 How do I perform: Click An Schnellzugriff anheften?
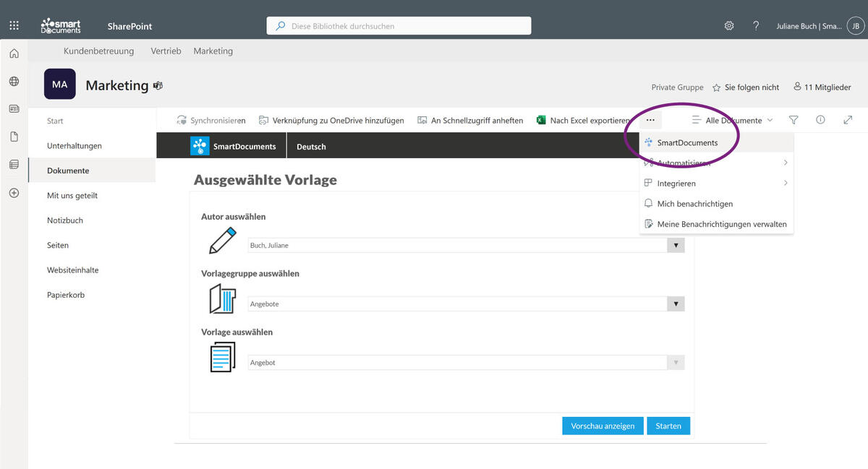[470, 121]
